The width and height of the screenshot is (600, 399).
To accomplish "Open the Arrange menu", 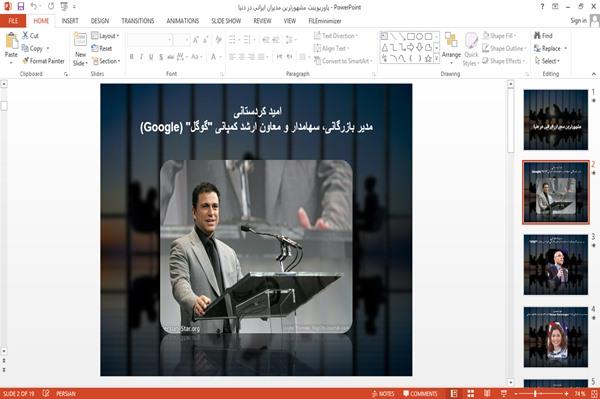I will (451, 49).
